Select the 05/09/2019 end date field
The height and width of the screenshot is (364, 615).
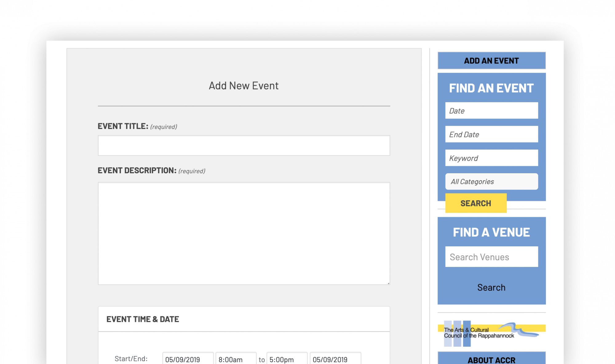pyautogui.click(x=335, y=359)
